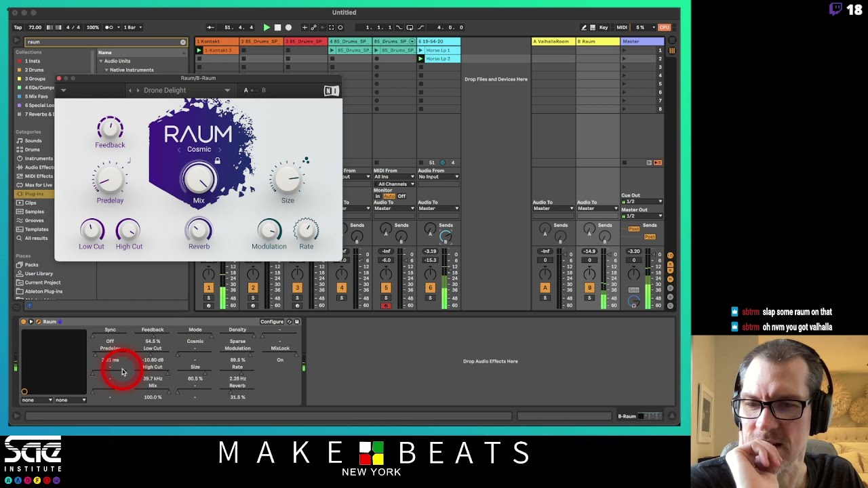The height and width of the screenshot is (488, 868).
Task: Arm track 5 for recording
Action: coord(386,306)
